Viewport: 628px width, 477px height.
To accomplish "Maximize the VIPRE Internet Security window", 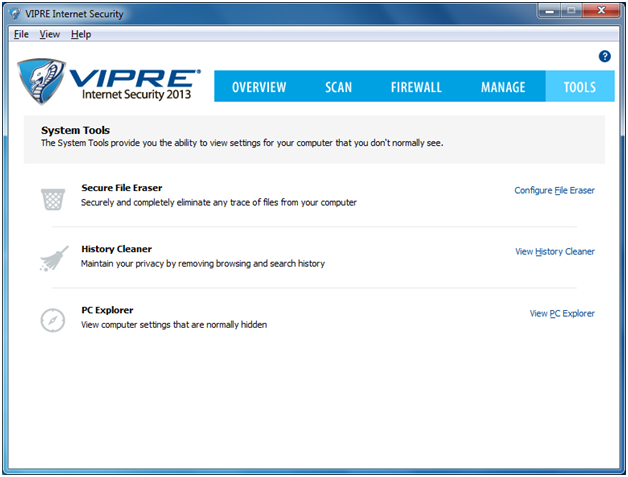I will [x=572, y=11].
